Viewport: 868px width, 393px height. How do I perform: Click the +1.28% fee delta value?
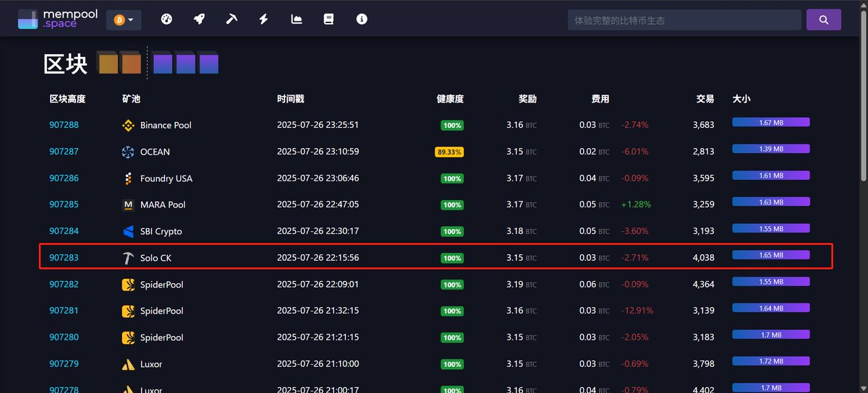point(636,204)
